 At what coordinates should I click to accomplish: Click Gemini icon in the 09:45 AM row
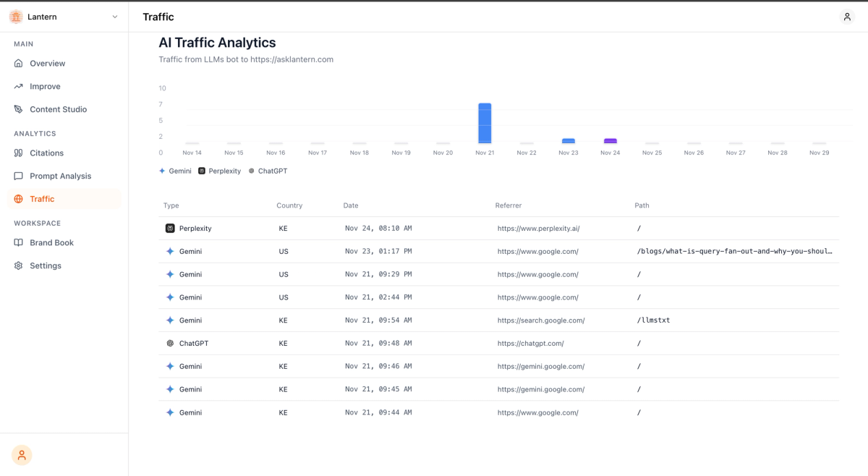170,389
